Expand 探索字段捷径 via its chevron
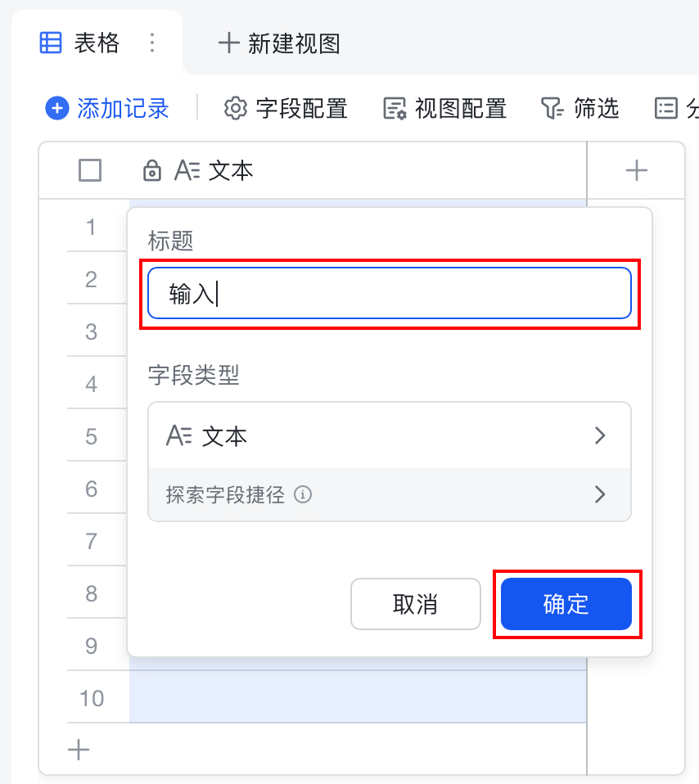This screenshot has width=699, height=784. (601, 495)
